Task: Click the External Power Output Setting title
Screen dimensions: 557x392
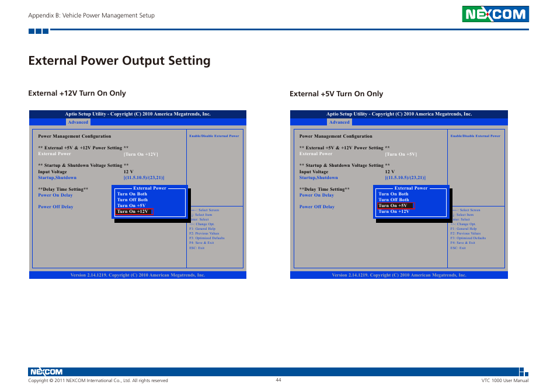Action: pos(119,61)
